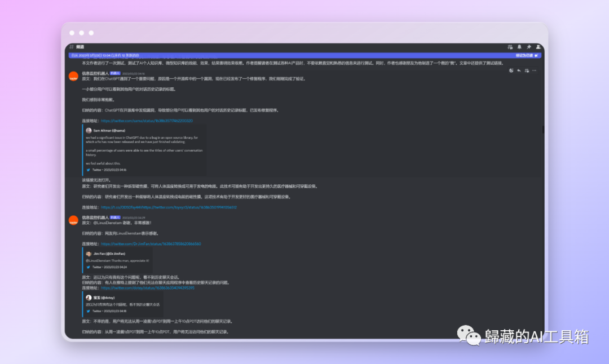Open the Threads panel in the channel header
Viewport: 609px width, 364px height.
click(510, 47)
